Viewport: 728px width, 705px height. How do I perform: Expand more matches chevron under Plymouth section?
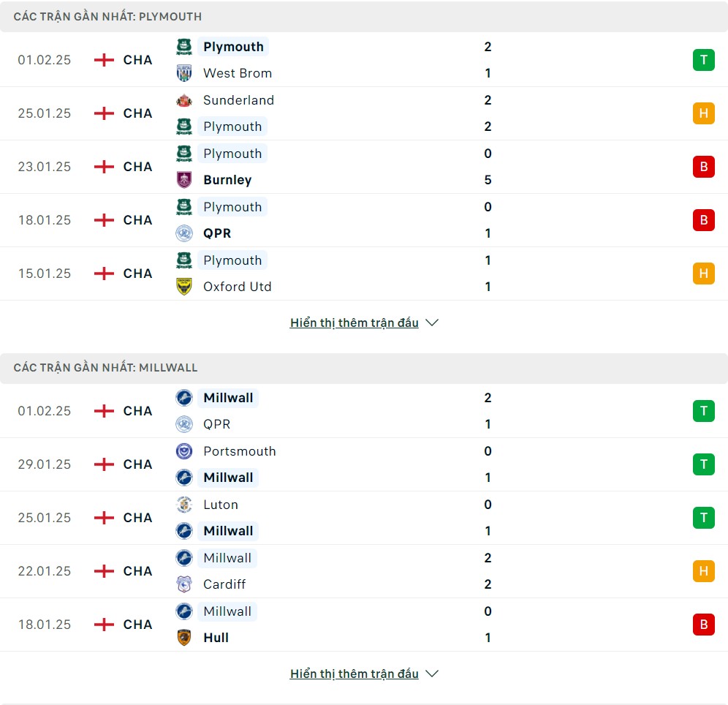(432, 323)
